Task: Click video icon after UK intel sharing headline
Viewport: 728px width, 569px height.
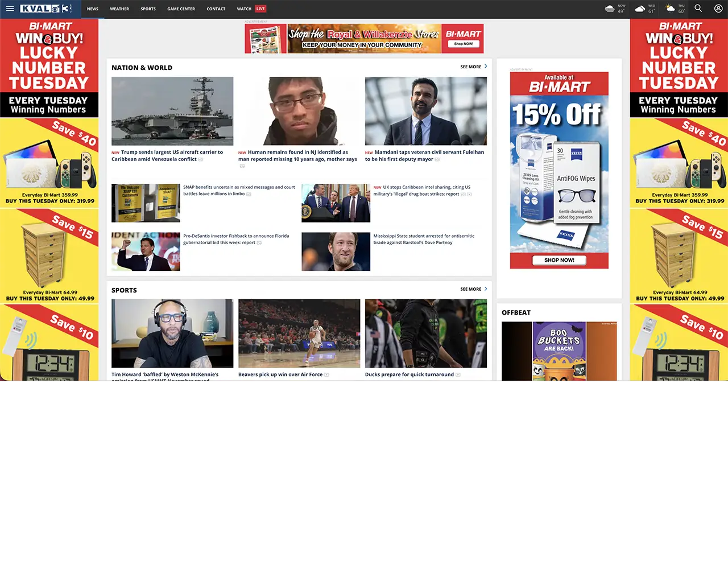Action: [x=469, y=194]
